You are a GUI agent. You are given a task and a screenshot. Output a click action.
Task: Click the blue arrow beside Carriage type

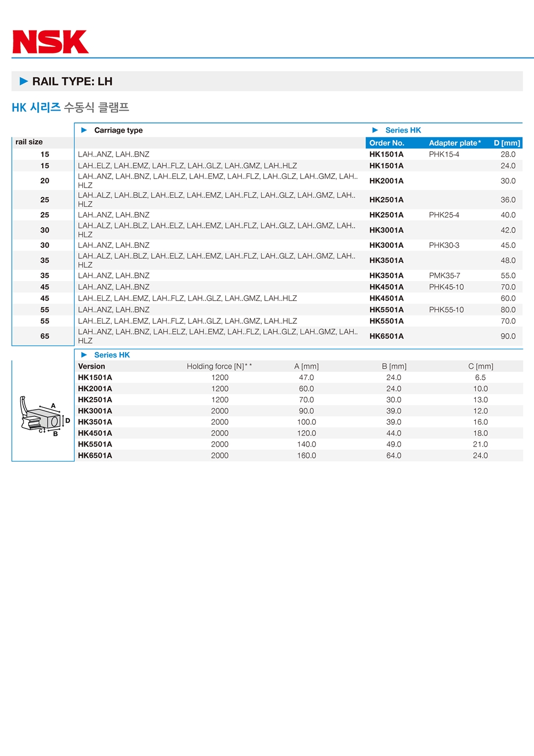(84, 130)
